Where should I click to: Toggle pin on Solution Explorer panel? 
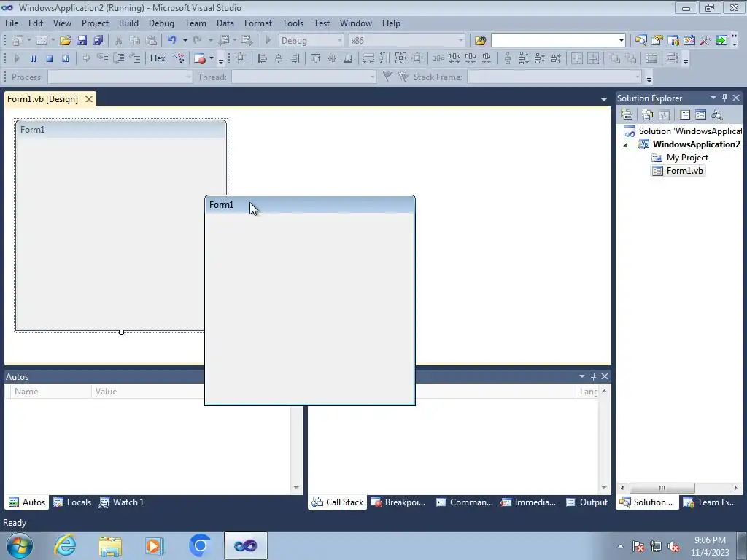pos(724,98)
